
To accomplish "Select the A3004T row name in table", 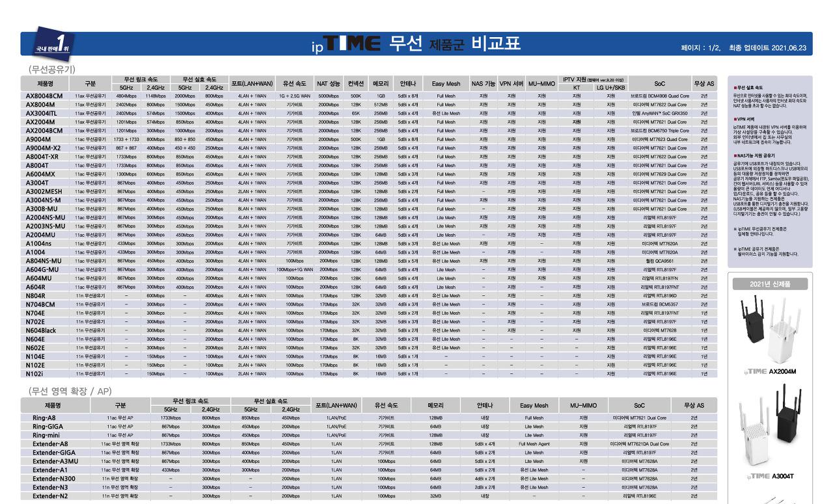I will point(36,183).
